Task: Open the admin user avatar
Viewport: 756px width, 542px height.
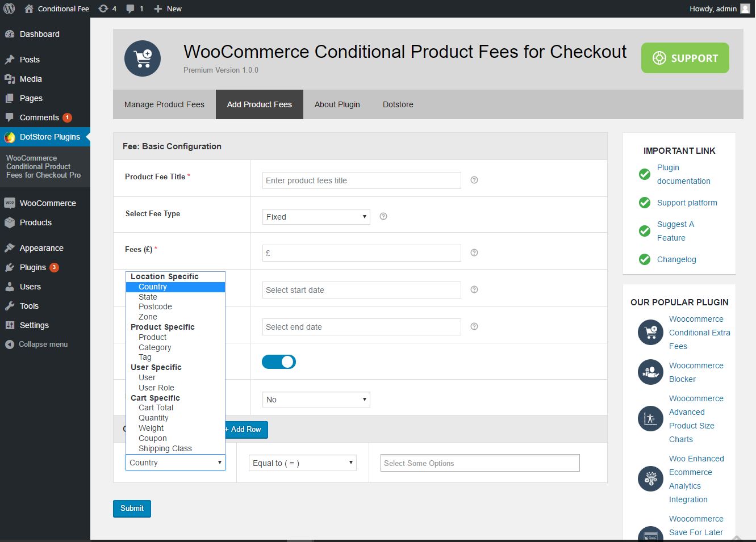Action: coord(745,9)
